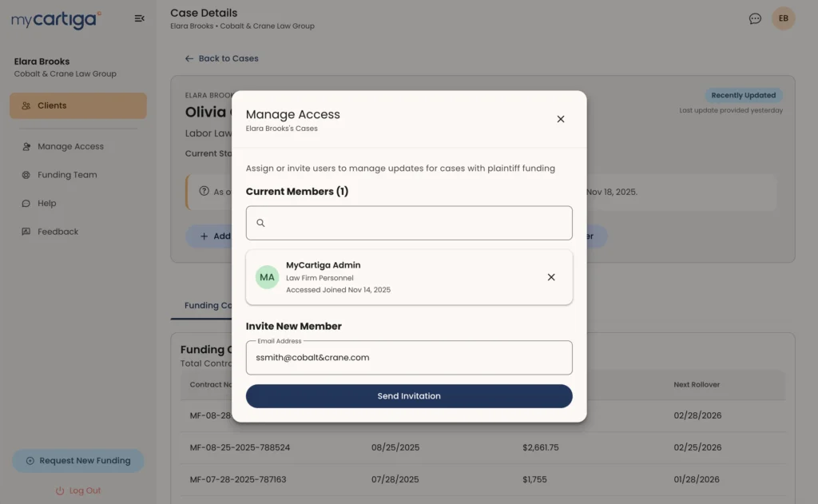Image resolution: width=818 pixels, height=504 pixels.
Task: Click the help circle icon in status note
Action: [204, 191]
